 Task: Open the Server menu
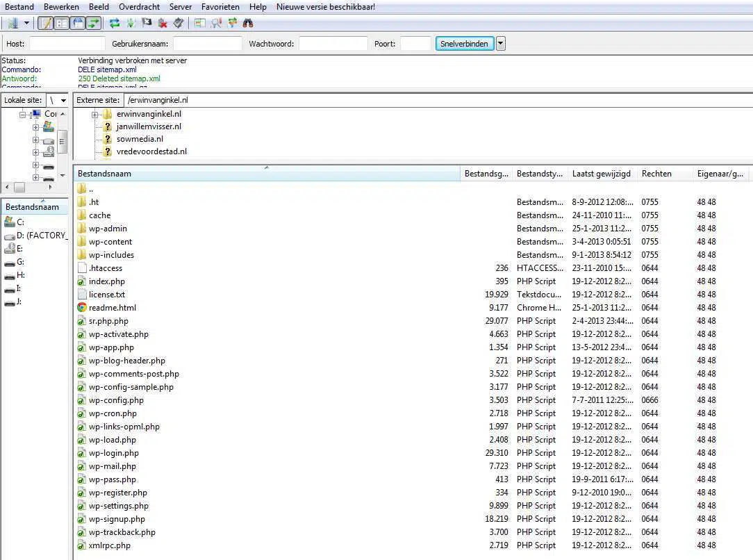tap(181, 7)
